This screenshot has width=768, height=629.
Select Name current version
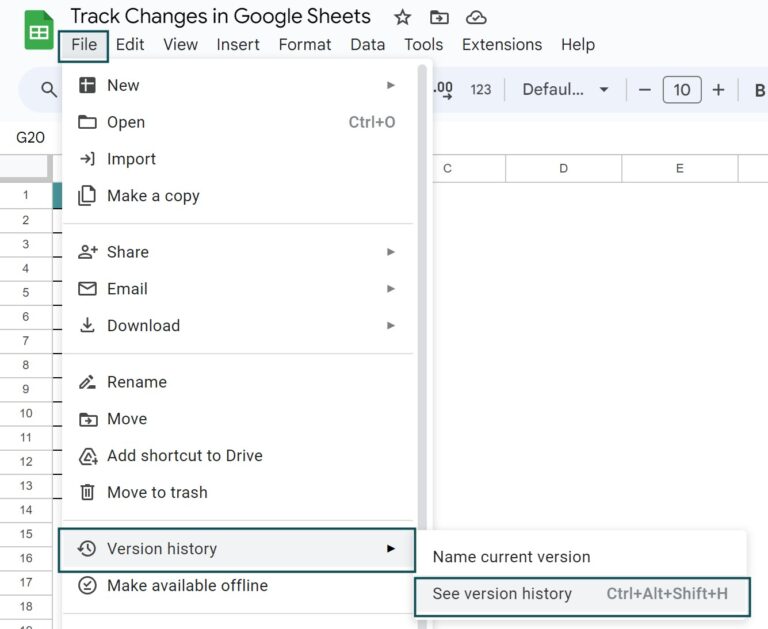click(x=581, y=557)
